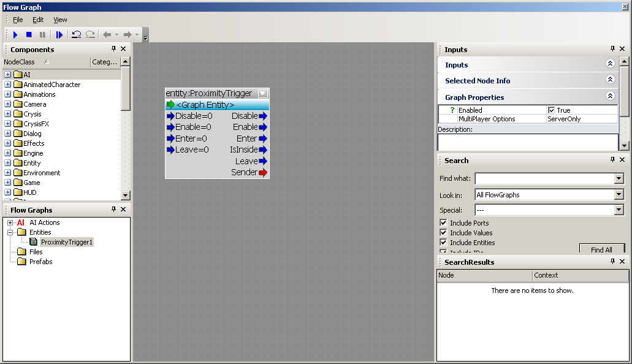Click the Back navigation arrow in the toolbar

107,35
